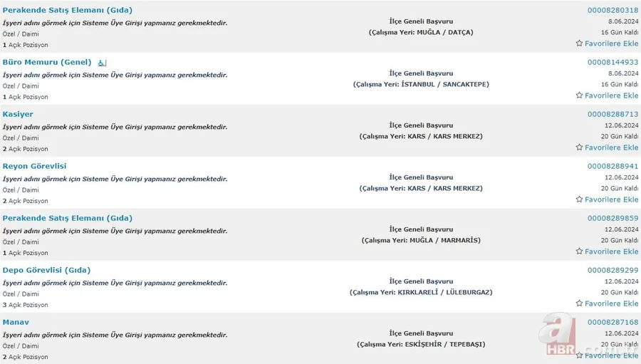
Task: Open the Manav job listing
Action: (16, 322)
